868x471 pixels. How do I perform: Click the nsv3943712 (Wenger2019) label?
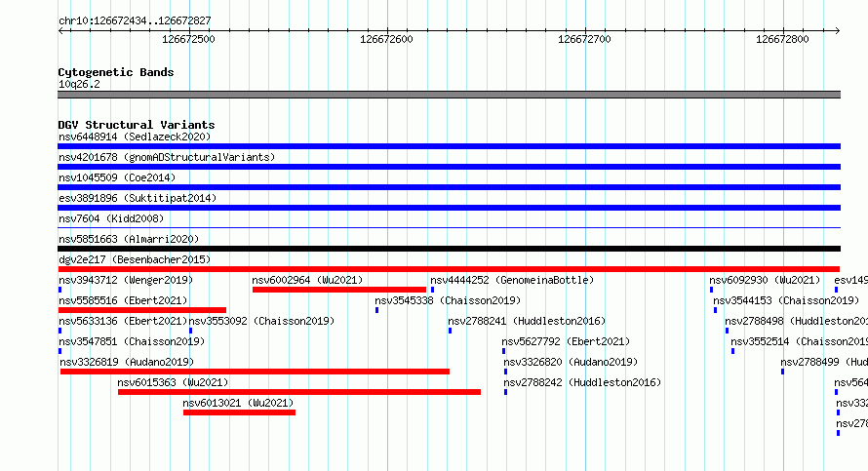pyautogui.click(x=126, y=280)
